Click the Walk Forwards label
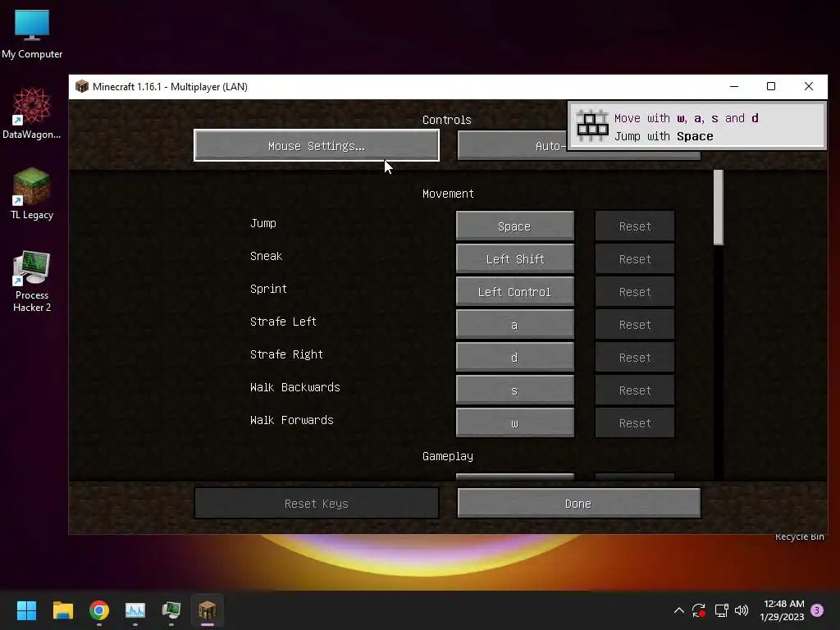840x630 pixels. (292, 420)
